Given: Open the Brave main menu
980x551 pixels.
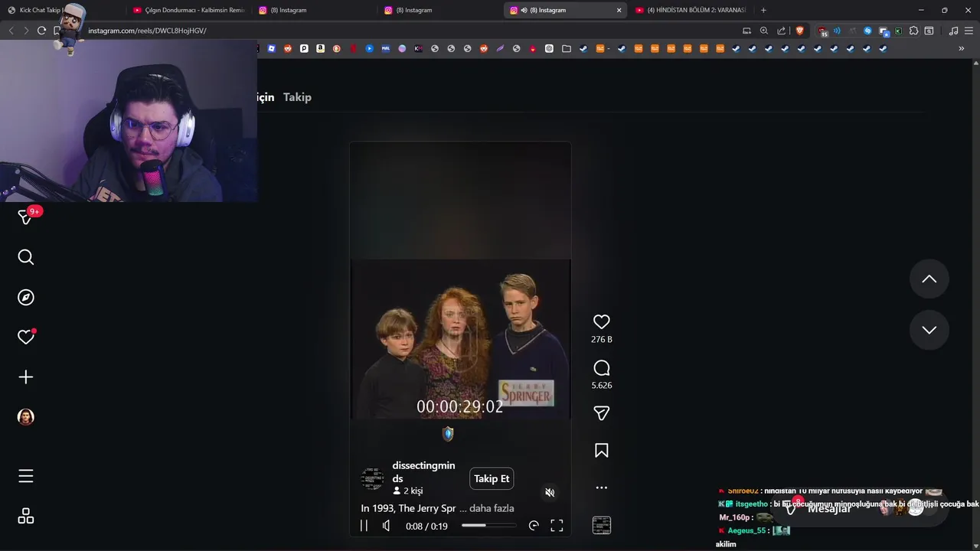Looking at the screenshot, I should pyautogui.click(x=969, y=31).
